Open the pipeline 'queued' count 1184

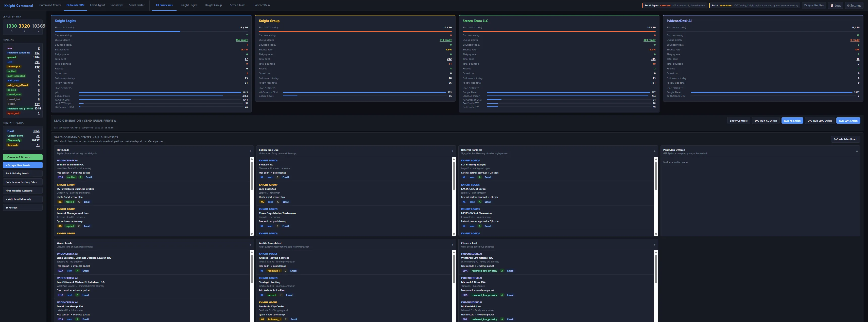(36, 58)
